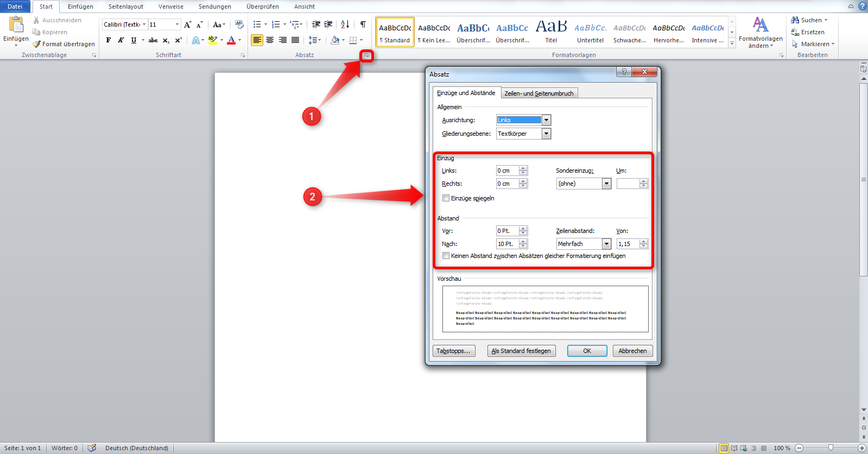Image resolution: width=868 pixels, height=454 pixels.
Task: Click the bullet list icon
Action: [257, 24]
